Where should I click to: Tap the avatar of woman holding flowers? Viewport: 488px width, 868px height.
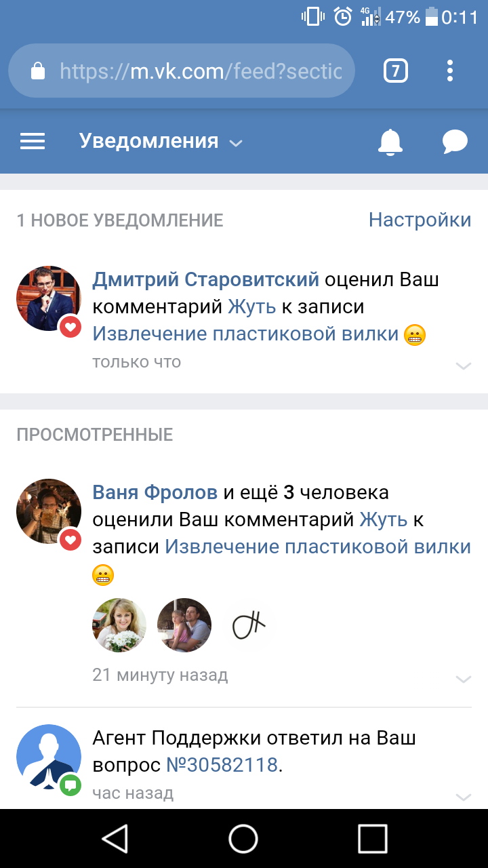point(119,625)
